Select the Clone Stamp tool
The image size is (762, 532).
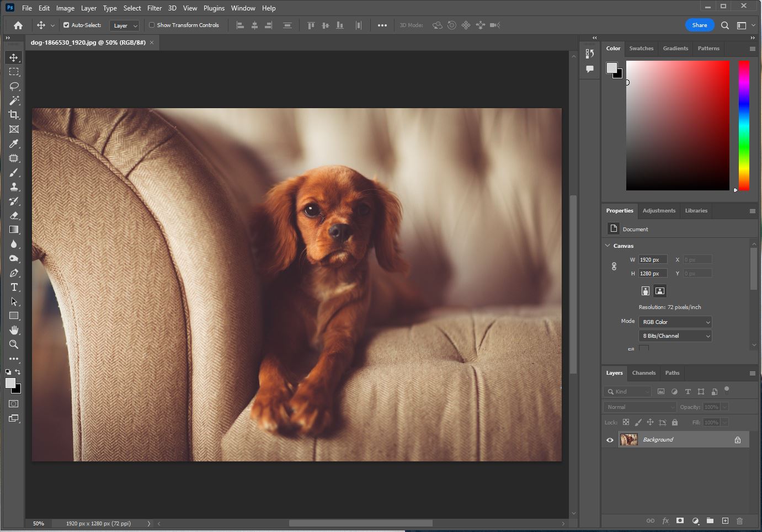[14, 187]
